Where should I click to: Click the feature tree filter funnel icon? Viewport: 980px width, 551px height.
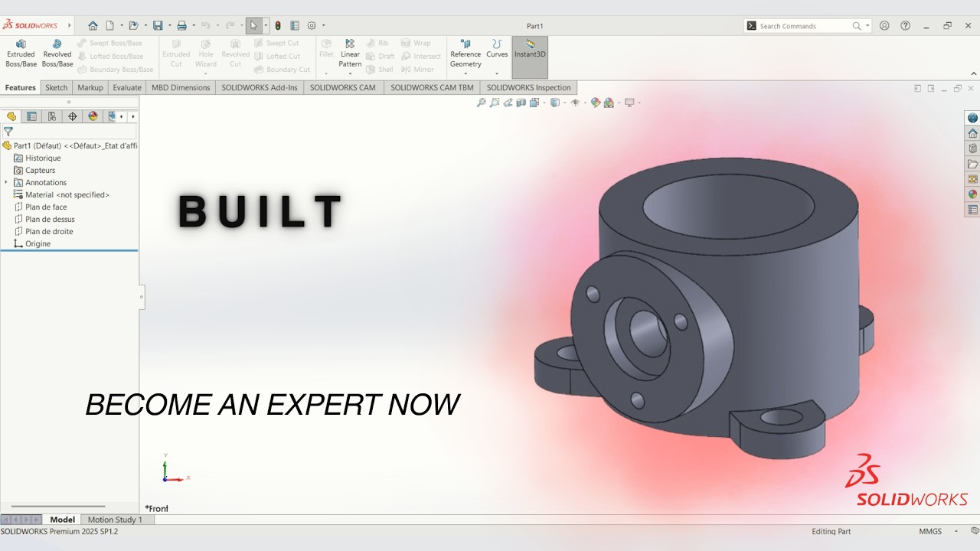[x=8, y=132]
